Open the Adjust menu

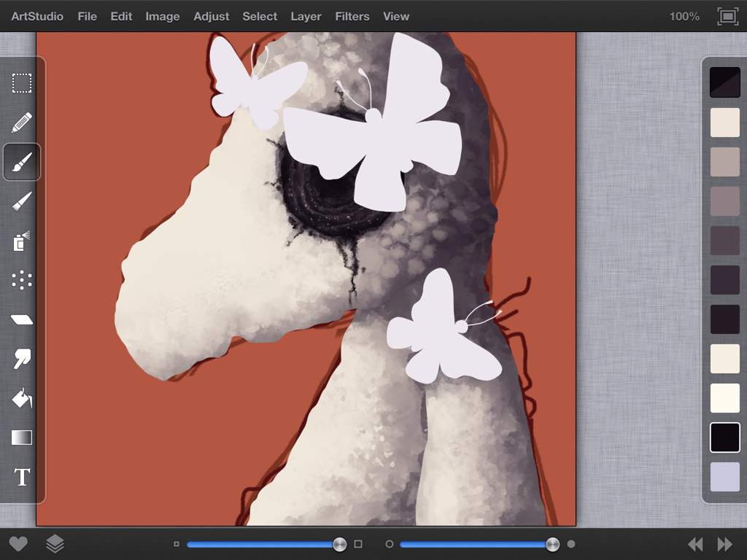coord(211,17)
